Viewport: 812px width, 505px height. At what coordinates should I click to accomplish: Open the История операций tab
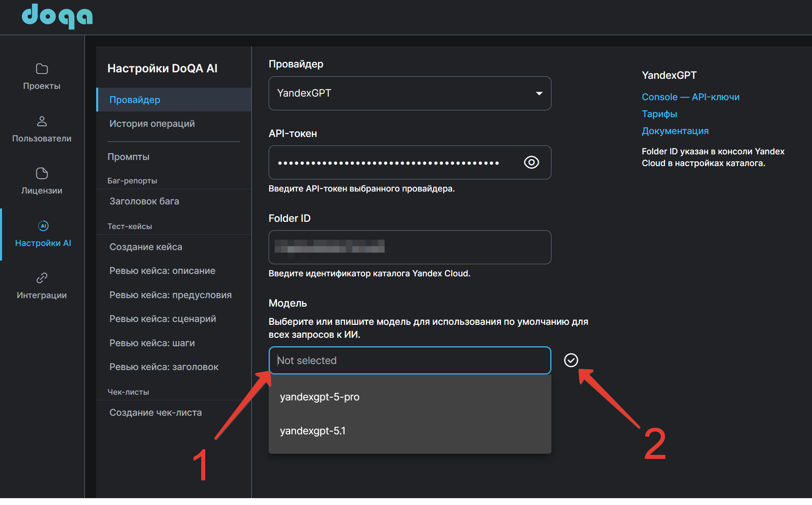pos(174,124)
